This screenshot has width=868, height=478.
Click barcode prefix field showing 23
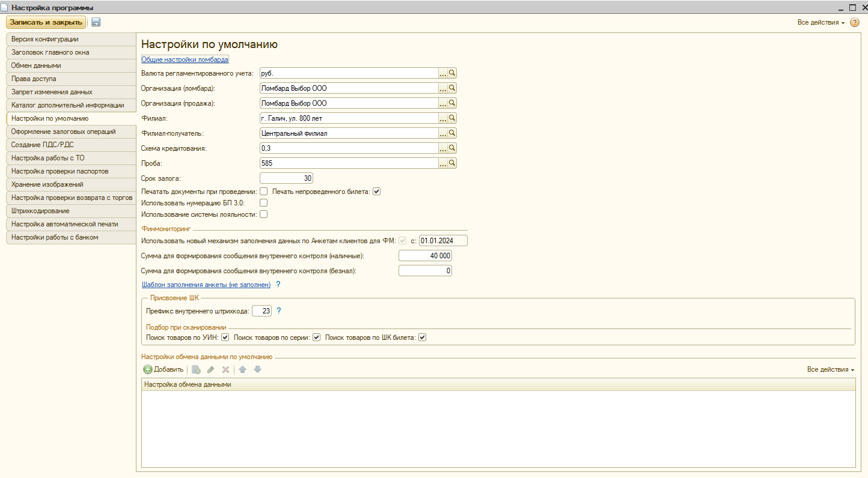[x=262, y=311]
